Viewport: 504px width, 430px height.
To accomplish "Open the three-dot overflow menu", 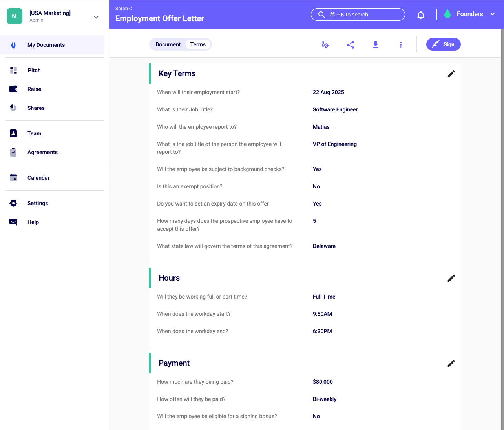I will coord(400,44).
